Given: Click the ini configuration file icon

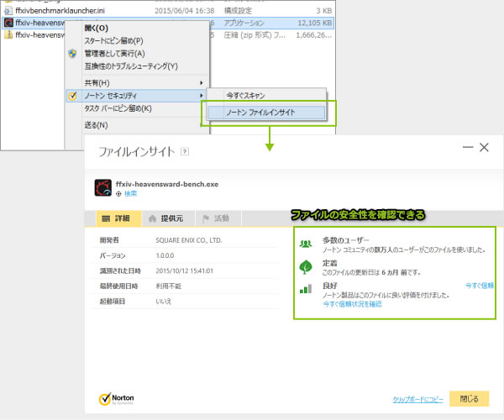Looking at the screenshot, I should 8,11.
